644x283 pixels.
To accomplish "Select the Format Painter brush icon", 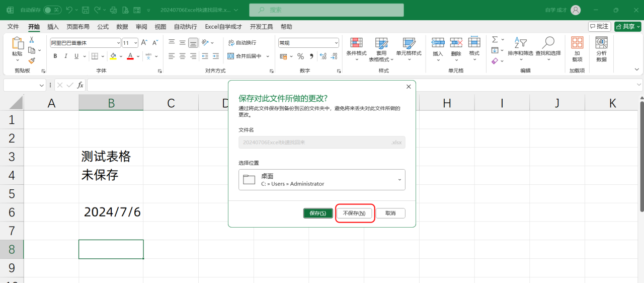I will click(x=32, y=60).
